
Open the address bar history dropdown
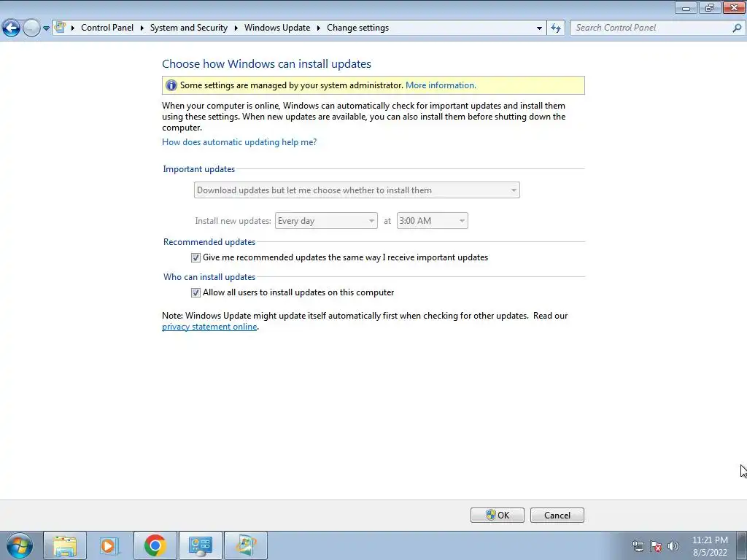point(539,28)
